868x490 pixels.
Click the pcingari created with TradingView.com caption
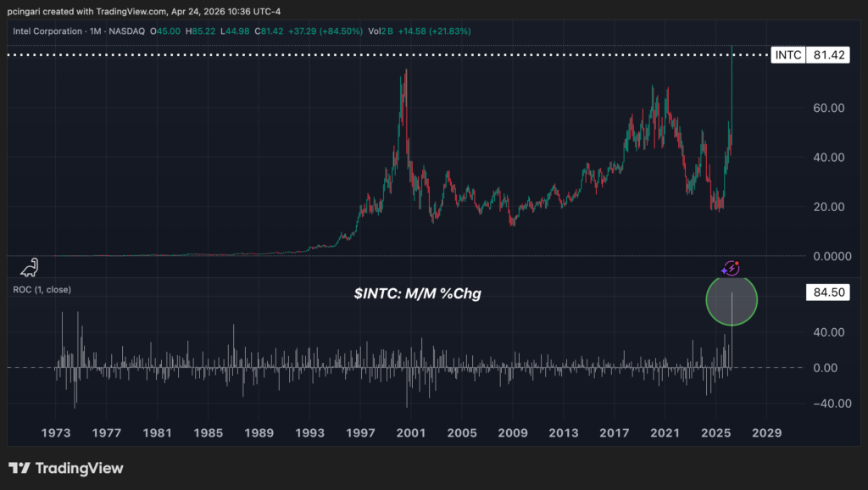pyautogui.click(x=144, y=11)
